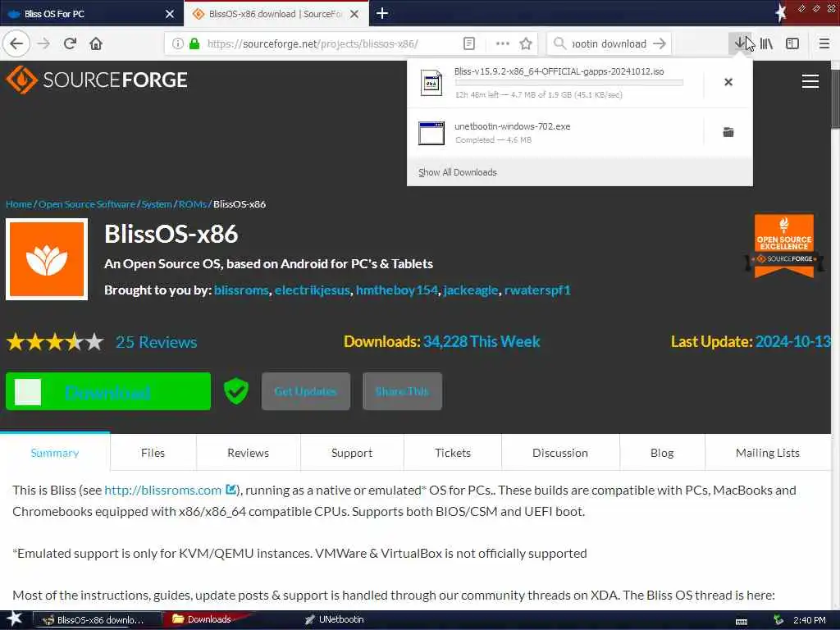The height and width of the screenshot is (630, 840).
Task: Open Open Source Software breadcrumb link
Action: point(87,204)
